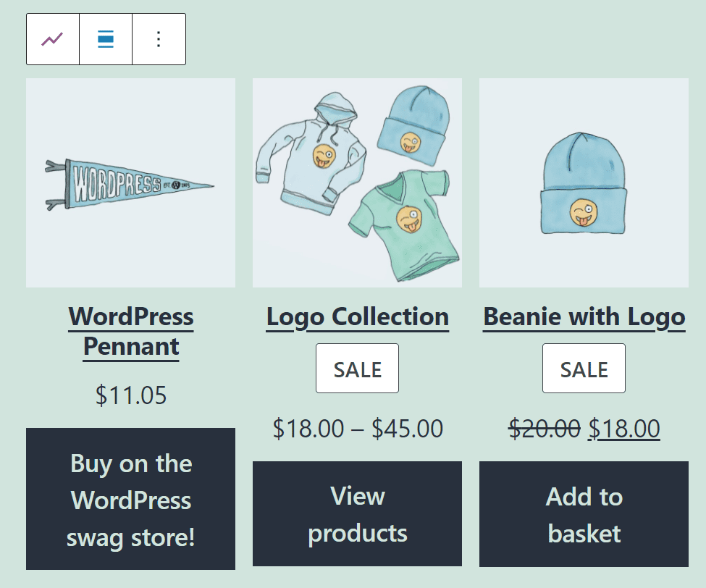This screenshot has height=588, width=706.
Task: Click the Buy on the WordPress swag store button
Action: coord(130,500)
